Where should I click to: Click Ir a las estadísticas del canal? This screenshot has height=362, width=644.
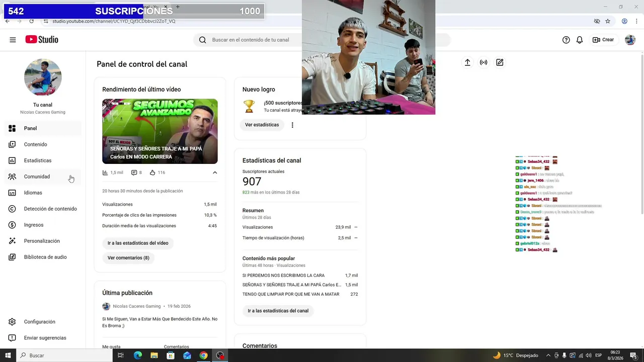coord(278,311)
